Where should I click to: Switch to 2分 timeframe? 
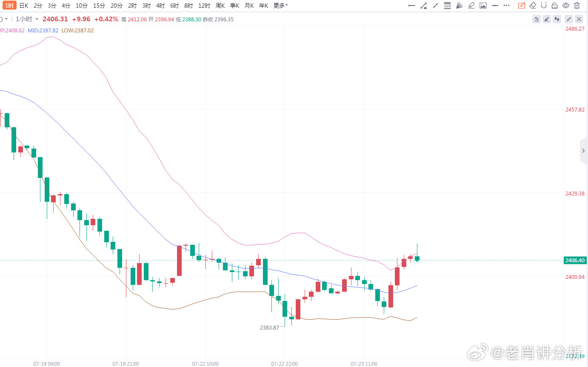[x=38, y=6]
